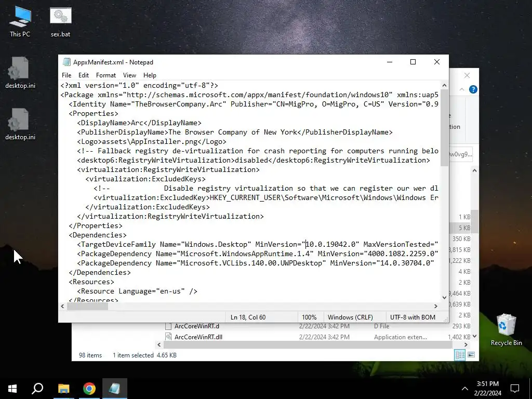Open the Edit menu in Notepad
Viewport: 532px width, 399px height.
click(84, 75)
